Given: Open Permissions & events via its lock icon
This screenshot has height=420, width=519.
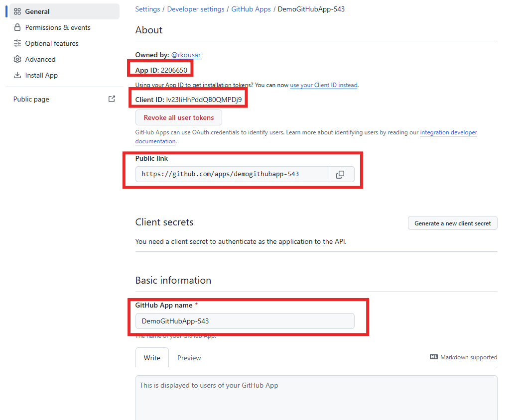Looking at the screenshot, I should pos(17,27).
